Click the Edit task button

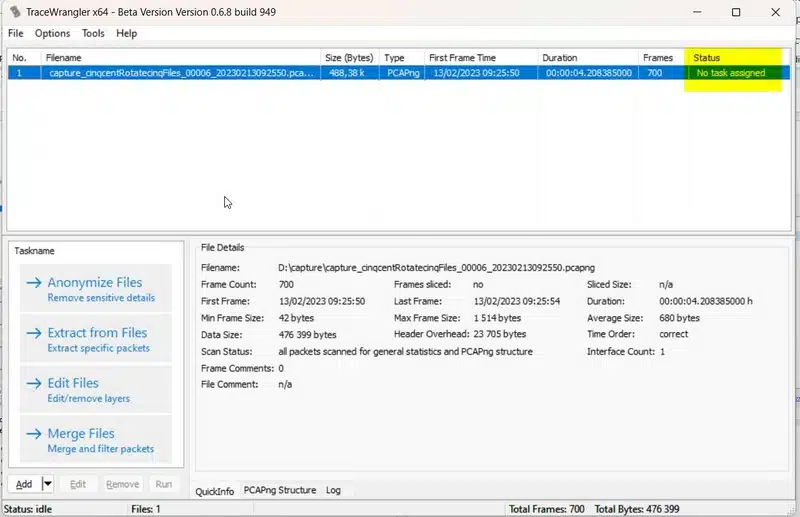78,484
